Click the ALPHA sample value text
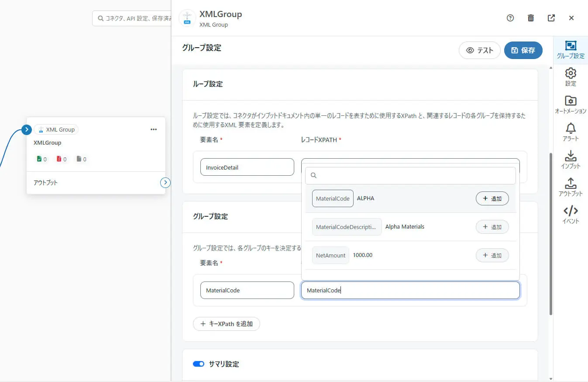 point(366,198)
